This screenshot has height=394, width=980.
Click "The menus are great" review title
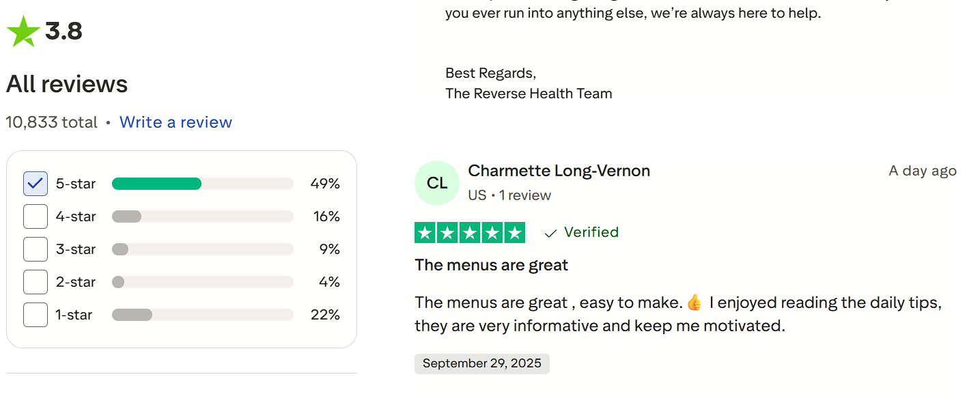[x=491, y=265]
